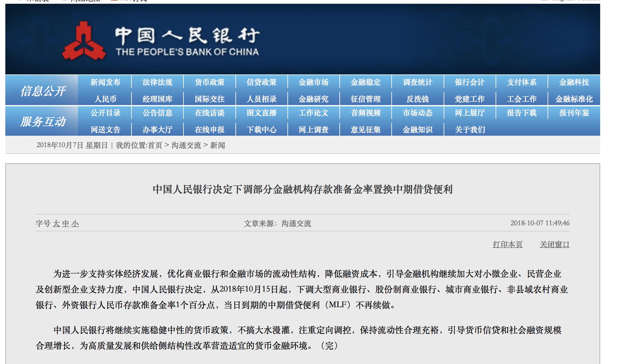Go to 首页 via breadcrumb
This screenshot has height=364, width=618.
click(155, 145)
